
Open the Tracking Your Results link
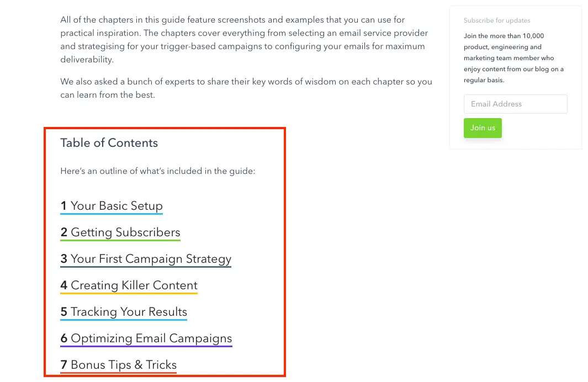(124, 312)
